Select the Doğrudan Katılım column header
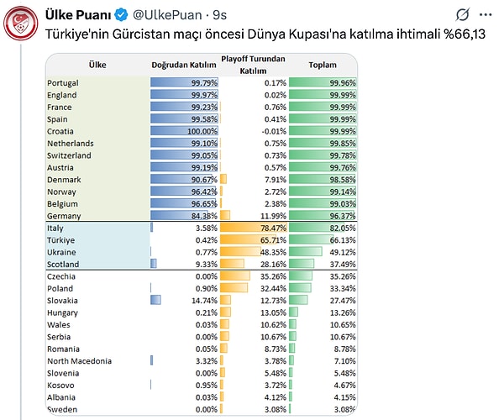The height and width of the screenshot is (420, 504). (185, 65)
